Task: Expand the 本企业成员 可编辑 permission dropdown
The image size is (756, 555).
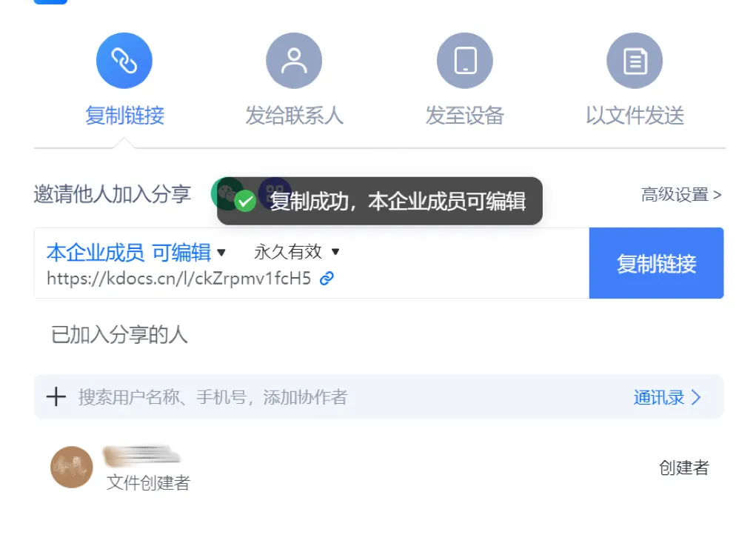Action: pos(136,253)
